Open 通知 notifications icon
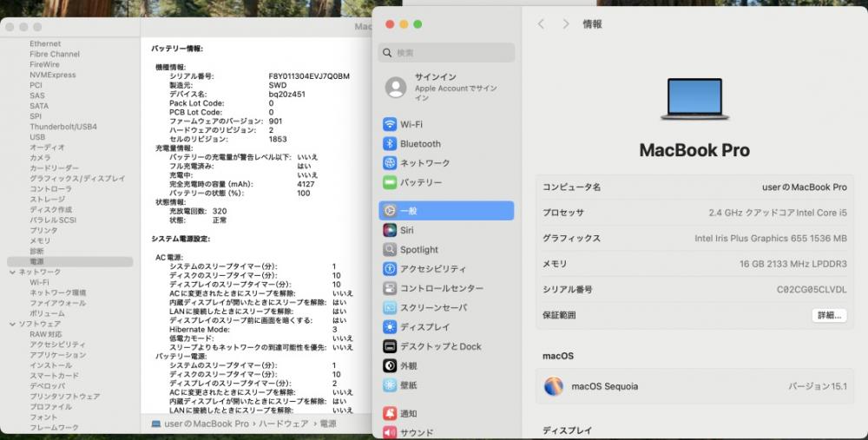 390,413
